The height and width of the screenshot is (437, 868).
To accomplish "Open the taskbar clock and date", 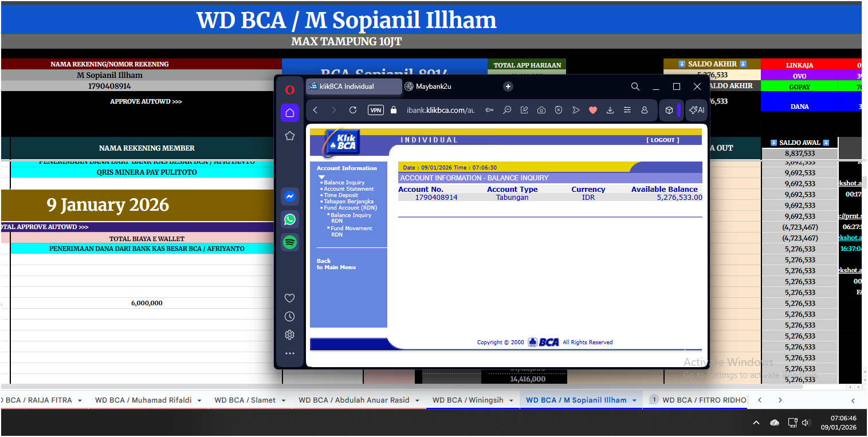I will pos(838,423).
